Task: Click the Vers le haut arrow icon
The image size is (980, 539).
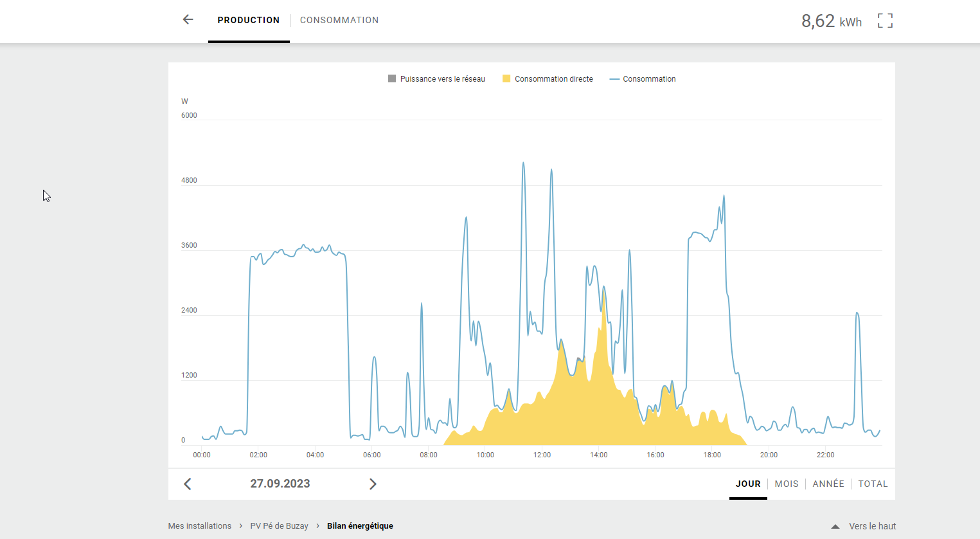Action: tap(835, 526)
